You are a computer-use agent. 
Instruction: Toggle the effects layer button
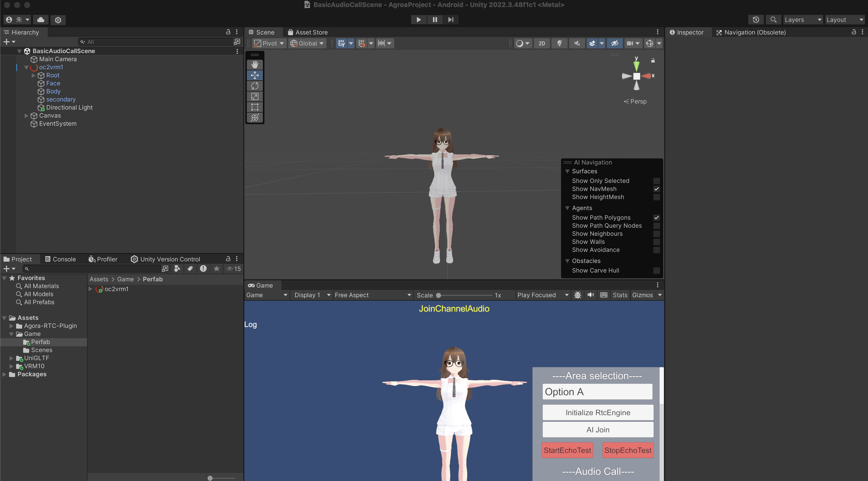(x=592, y=43)
